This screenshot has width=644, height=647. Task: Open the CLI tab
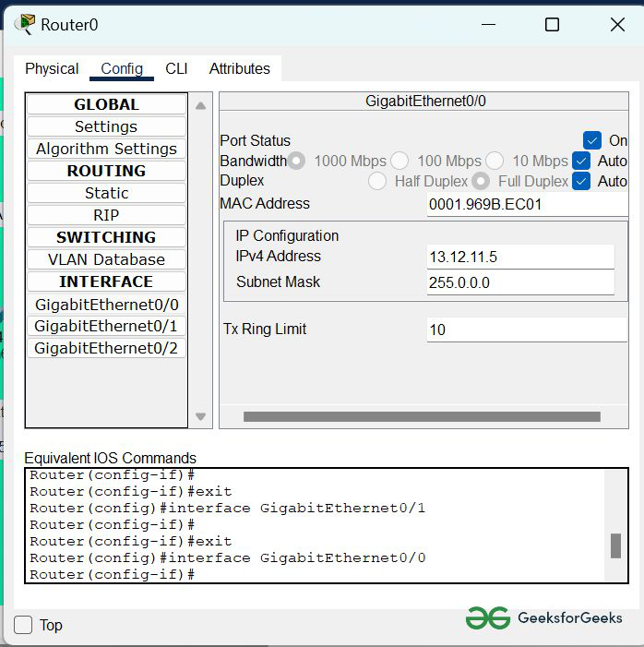pos(176,69)
